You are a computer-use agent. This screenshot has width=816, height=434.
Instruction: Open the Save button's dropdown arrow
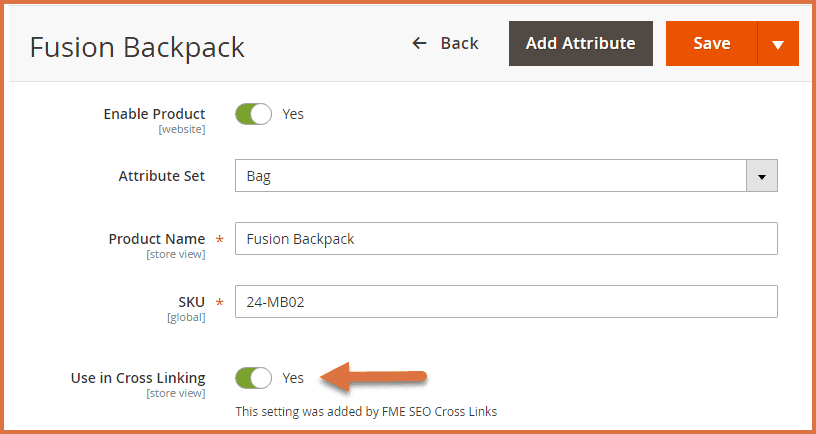point(778,43)
